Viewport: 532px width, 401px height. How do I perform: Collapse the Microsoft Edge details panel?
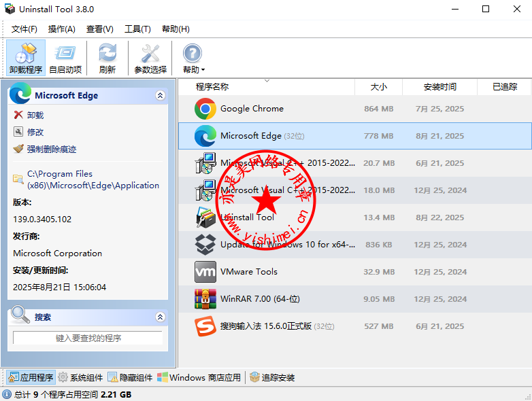(160, 96)
